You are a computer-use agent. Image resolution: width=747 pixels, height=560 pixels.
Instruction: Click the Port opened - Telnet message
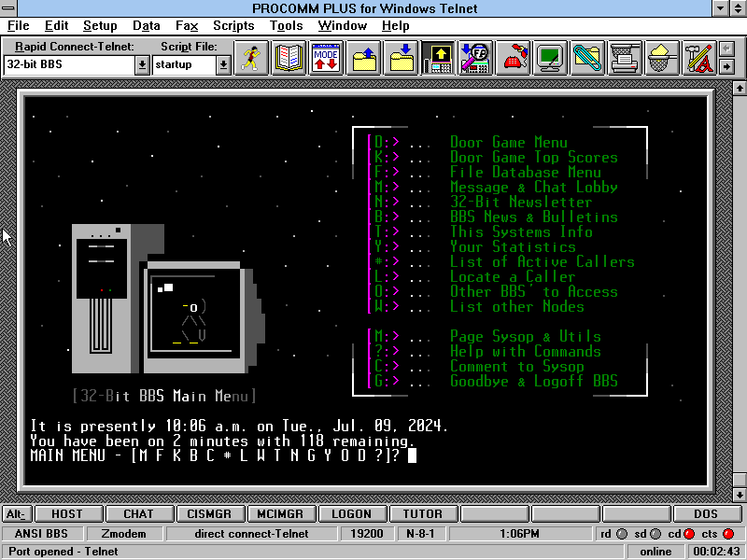point(63,552)
